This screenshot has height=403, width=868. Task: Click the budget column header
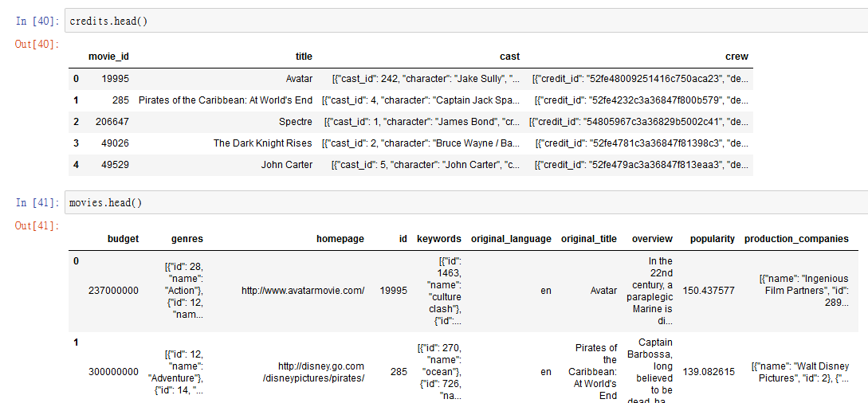pyautogui.click(x=123, y=239)
